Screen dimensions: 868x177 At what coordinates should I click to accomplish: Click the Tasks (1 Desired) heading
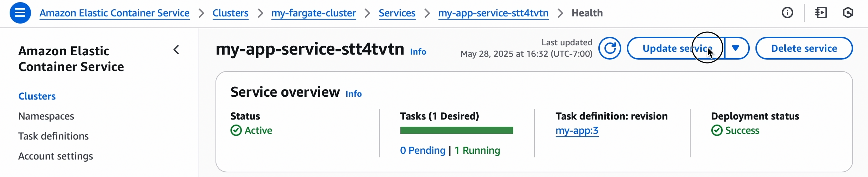[x=440, y=116]
